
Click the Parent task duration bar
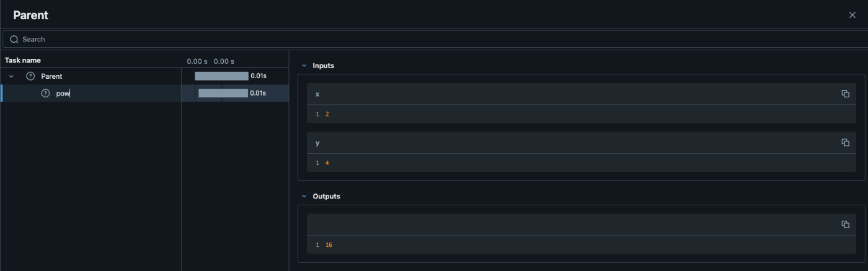click(221, 76)
